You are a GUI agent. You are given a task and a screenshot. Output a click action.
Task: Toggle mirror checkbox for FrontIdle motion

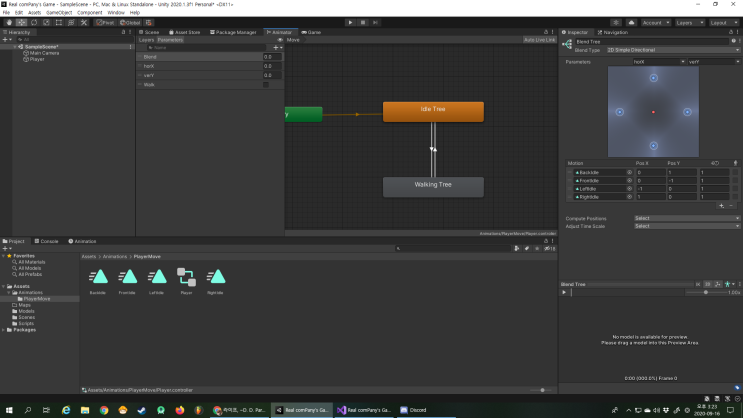pos(735,181)
